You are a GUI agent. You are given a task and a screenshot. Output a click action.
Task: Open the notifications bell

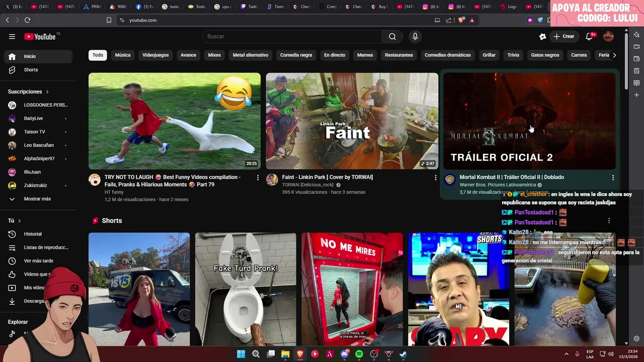point(589,36)
